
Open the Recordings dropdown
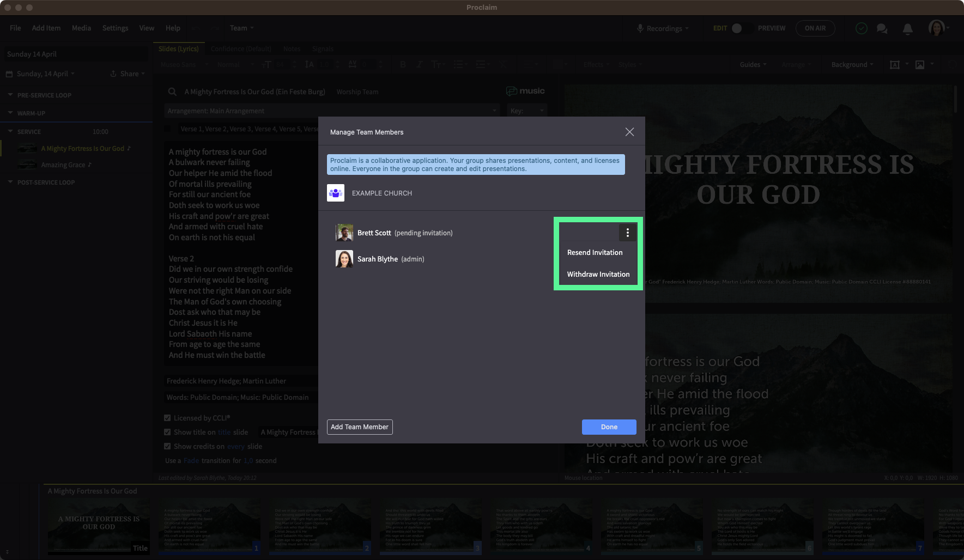668,28
